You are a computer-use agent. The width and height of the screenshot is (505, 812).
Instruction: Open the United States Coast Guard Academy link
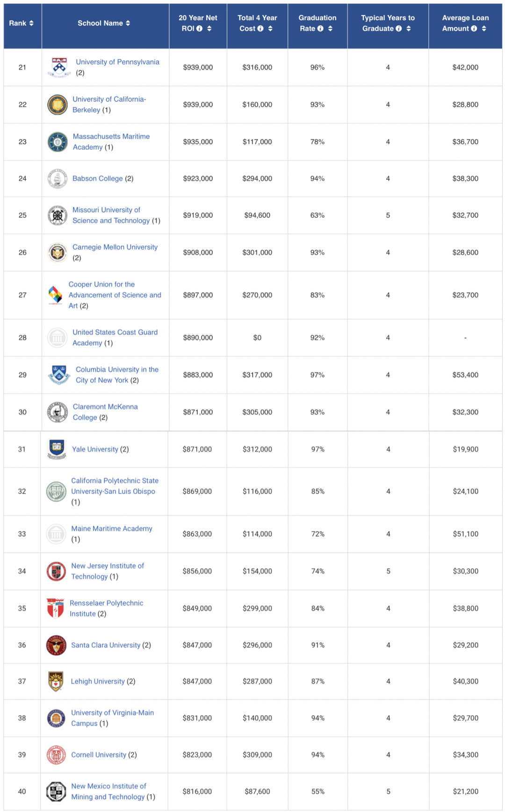click(115, 337)
